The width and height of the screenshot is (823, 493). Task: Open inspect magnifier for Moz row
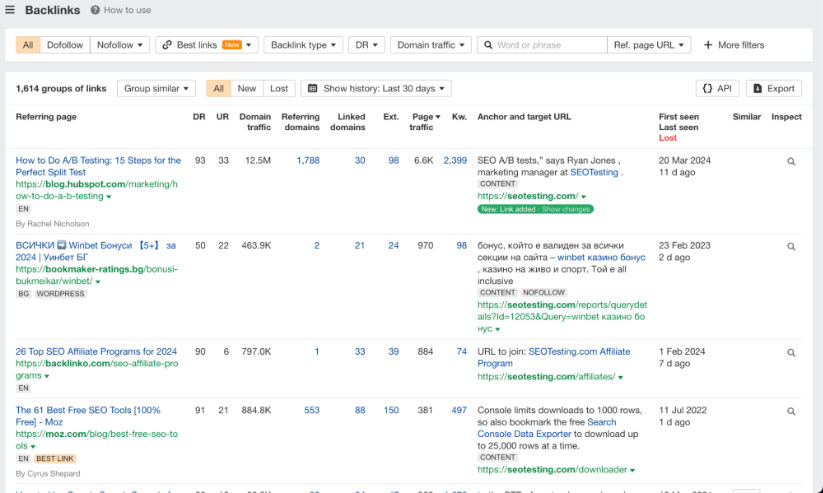point(791,411)
